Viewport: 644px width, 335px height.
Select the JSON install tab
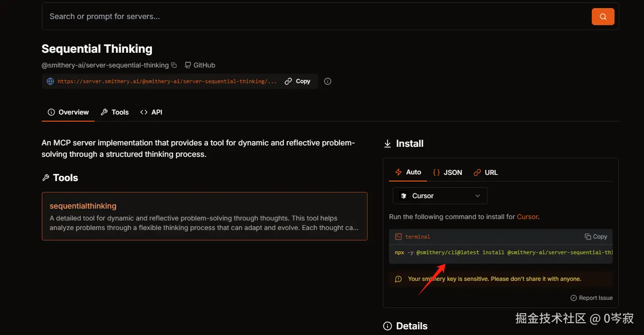point(447,172)
